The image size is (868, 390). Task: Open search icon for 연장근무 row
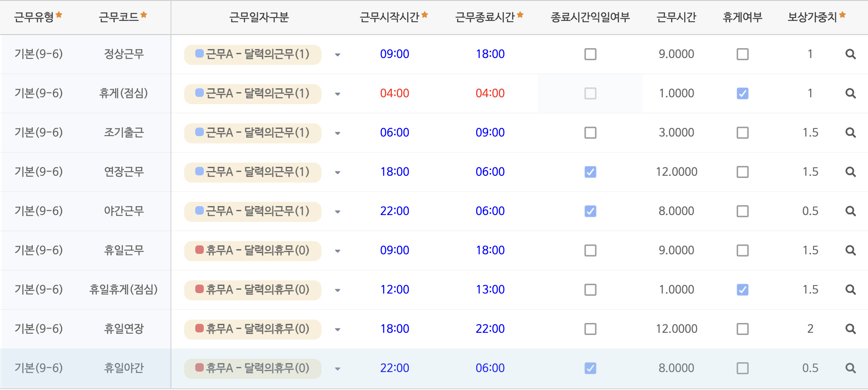tap(851, 172)
